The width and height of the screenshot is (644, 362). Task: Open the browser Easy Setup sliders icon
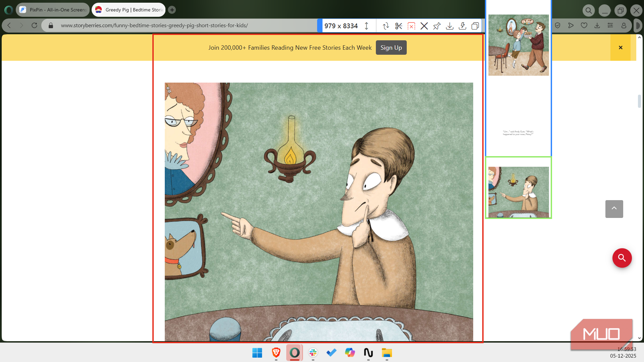point(610,26)
